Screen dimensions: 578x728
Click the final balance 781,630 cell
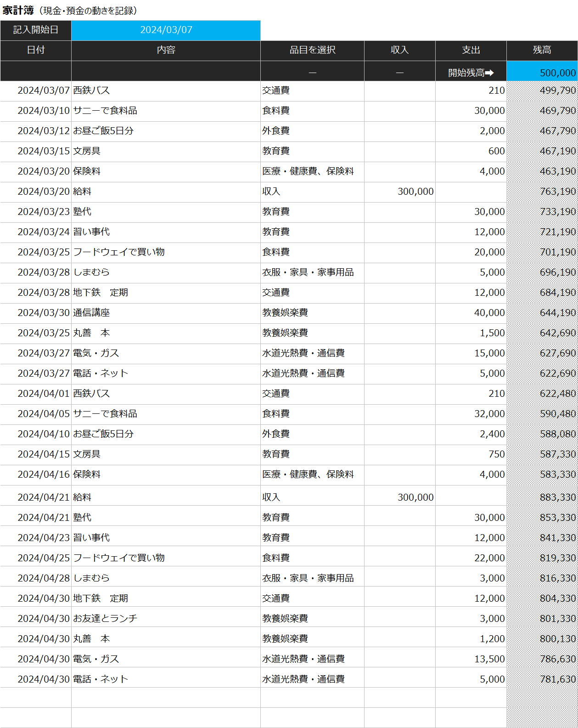(x=542, y=679)
